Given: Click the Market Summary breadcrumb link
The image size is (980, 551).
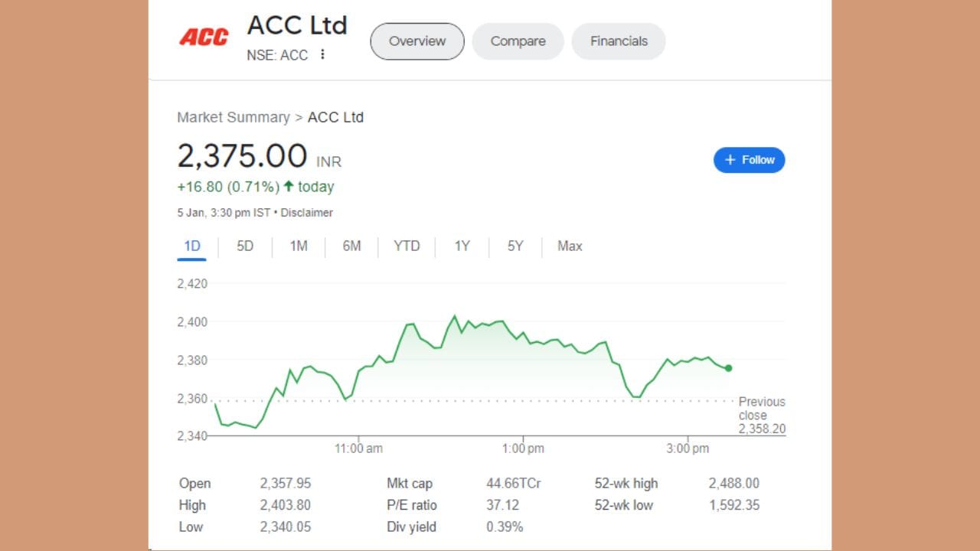Looking at the screenshot, I should pos(234,117).
